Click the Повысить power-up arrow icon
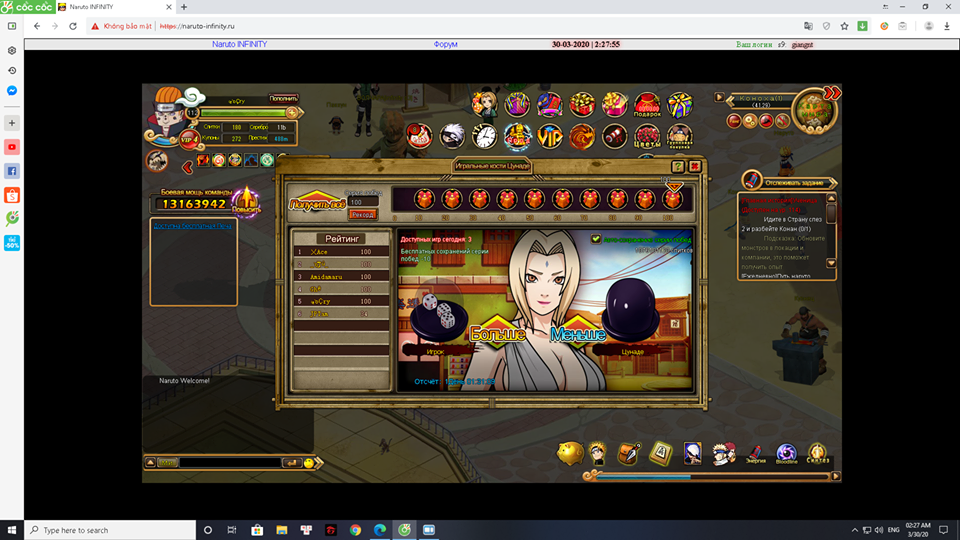This screenshot has width=960, height=540. tap(246, 201)
